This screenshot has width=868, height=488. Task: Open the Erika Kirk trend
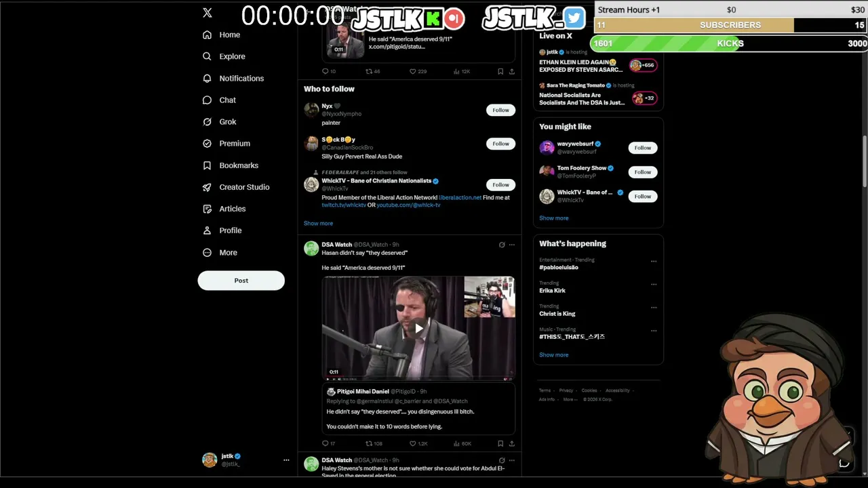click(x=552, y=291)
